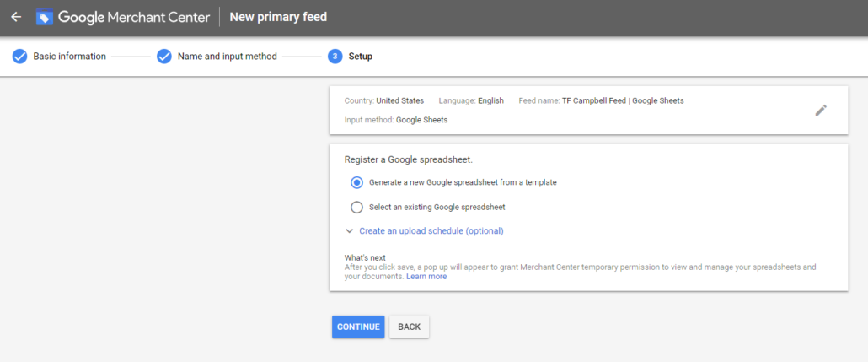Screen dimensions: 868x362
Task: Click the Input method: Google Sheets text
Action: pyautogui.click(x=396, y=120)
